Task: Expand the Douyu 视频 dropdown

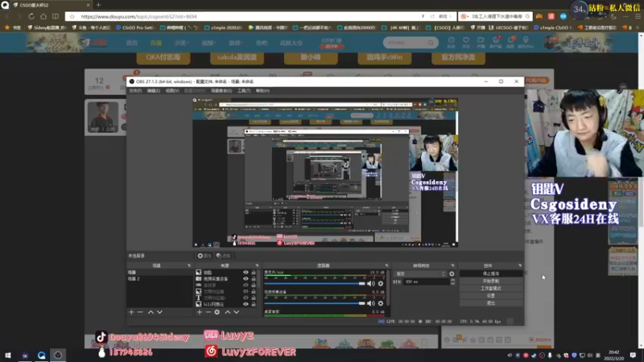Action: click(208, 43)
